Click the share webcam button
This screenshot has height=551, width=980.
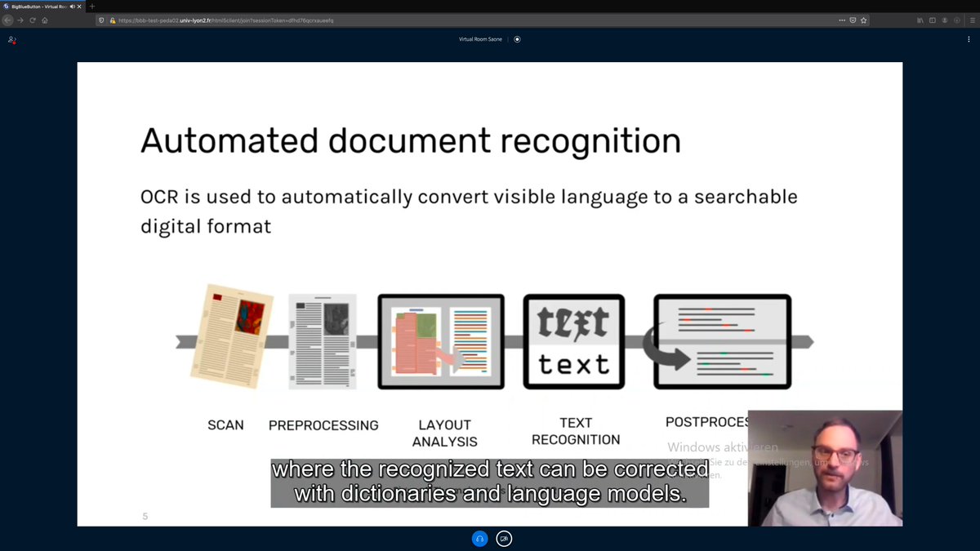click(x=505, y=538)
